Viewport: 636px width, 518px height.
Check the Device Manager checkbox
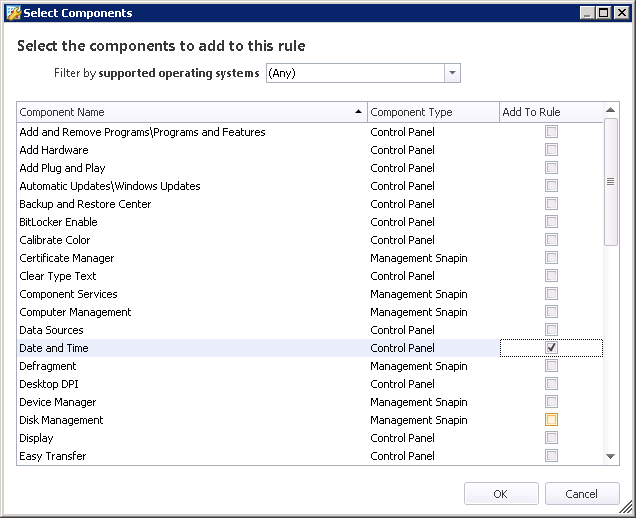click(551, 402)
